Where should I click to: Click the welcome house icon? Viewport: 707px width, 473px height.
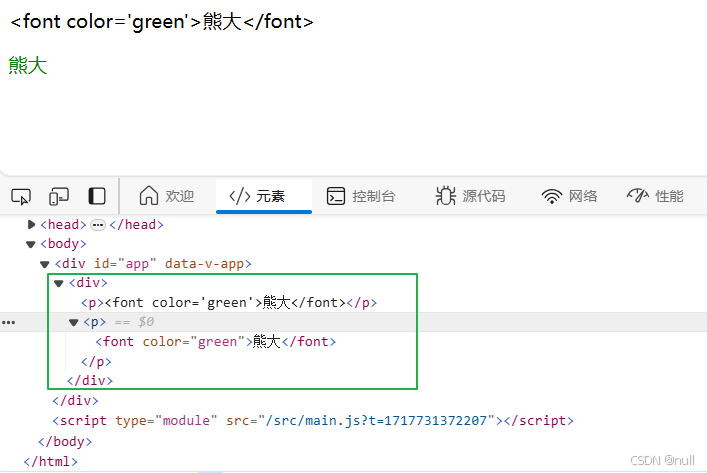coord(149,196)
